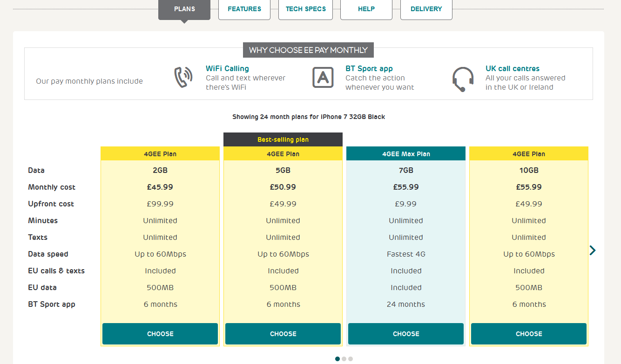Click the EU data row label
621x364 pixels.
pos(42,288)
